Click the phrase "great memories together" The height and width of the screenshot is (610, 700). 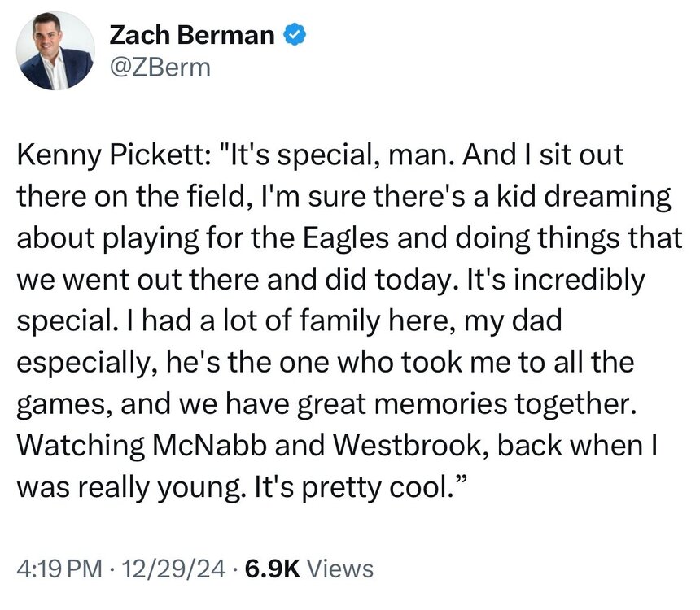point(466,404)
